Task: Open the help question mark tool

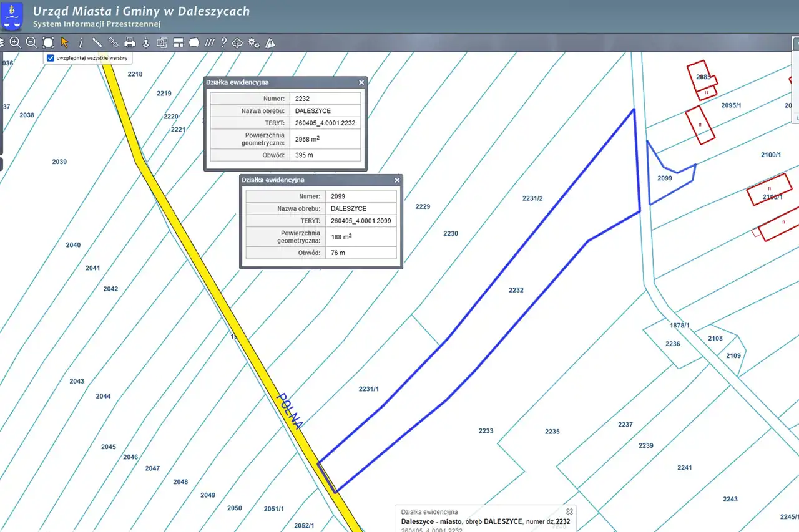Action: point(223,42)
